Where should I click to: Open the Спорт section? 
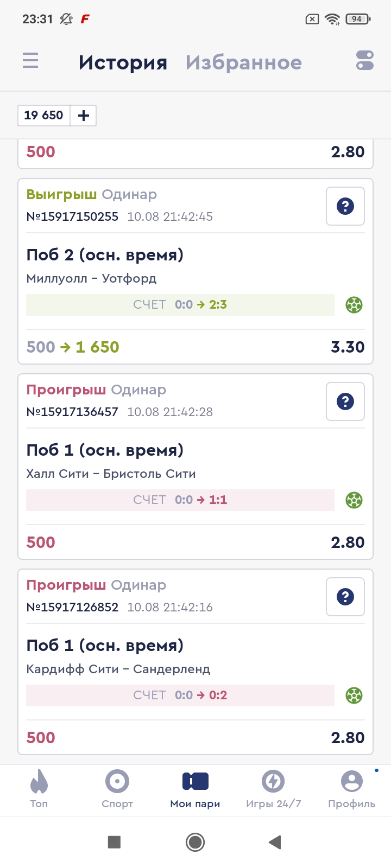coord(117,789)
